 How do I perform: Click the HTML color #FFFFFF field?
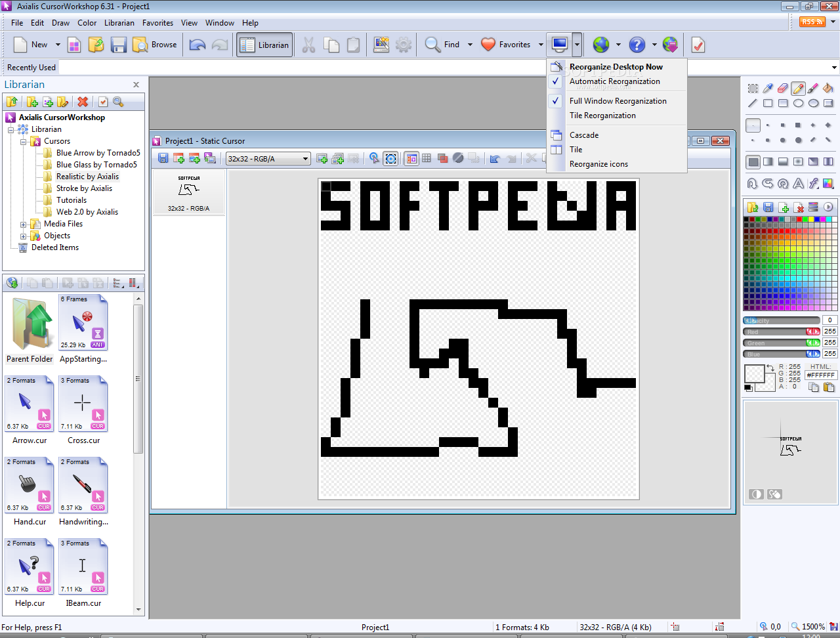click(821, 375)
